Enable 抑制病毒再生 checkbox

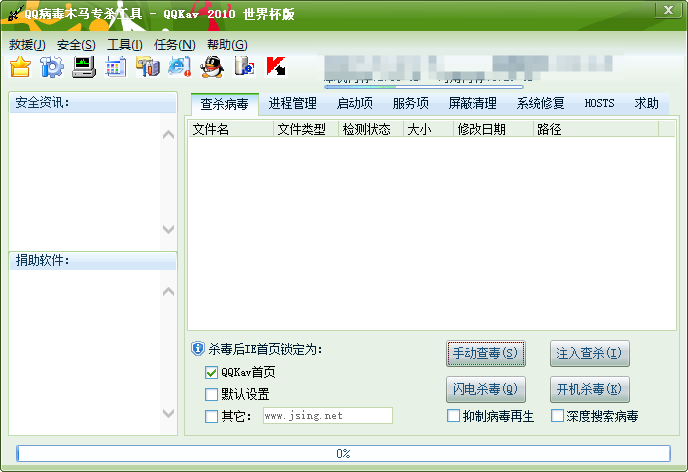[x=453, y=415]
